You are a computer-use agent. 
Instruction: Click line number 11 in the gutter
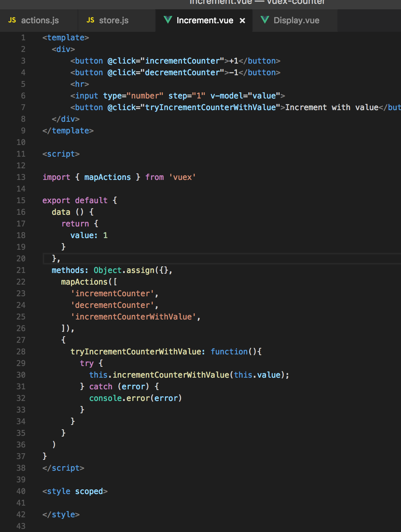pos(21,154)
